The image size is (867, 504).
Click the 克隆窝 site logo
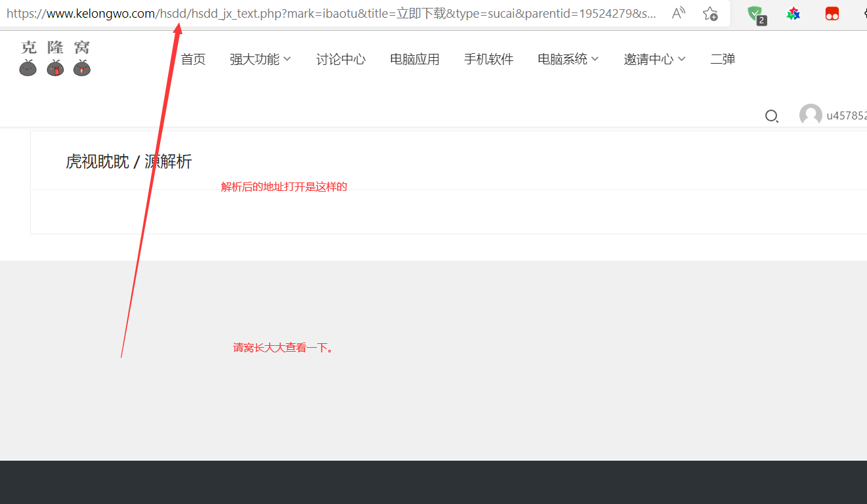[55, 58]
